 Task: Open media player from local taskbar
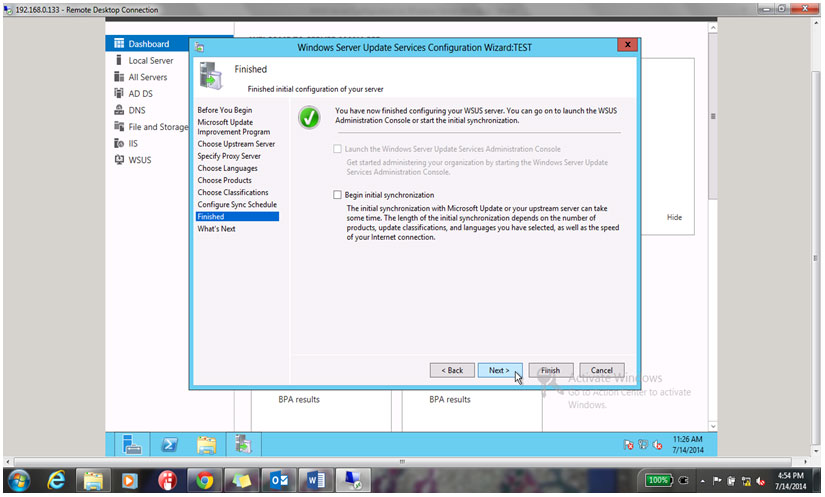[129, 481]
